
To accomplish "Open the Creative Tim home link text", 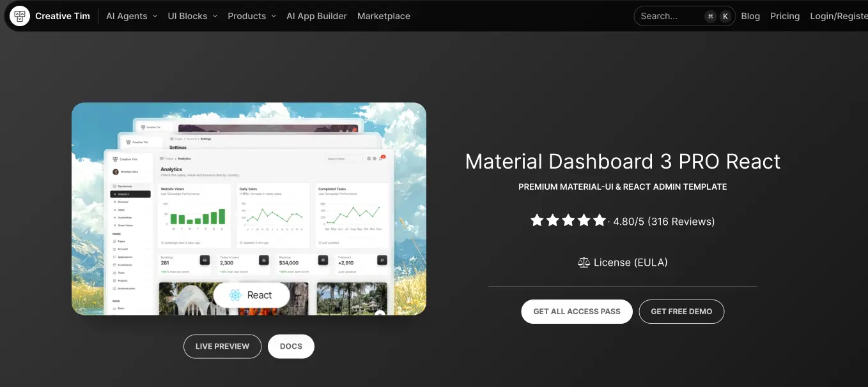I will 63,16.
